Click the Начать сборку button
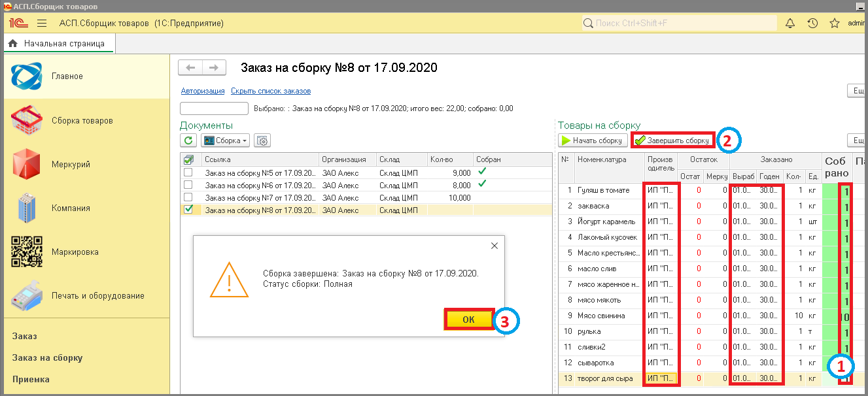Image resolution: width=868 pixels, height=396 pixels. click(x=593, y=140)
